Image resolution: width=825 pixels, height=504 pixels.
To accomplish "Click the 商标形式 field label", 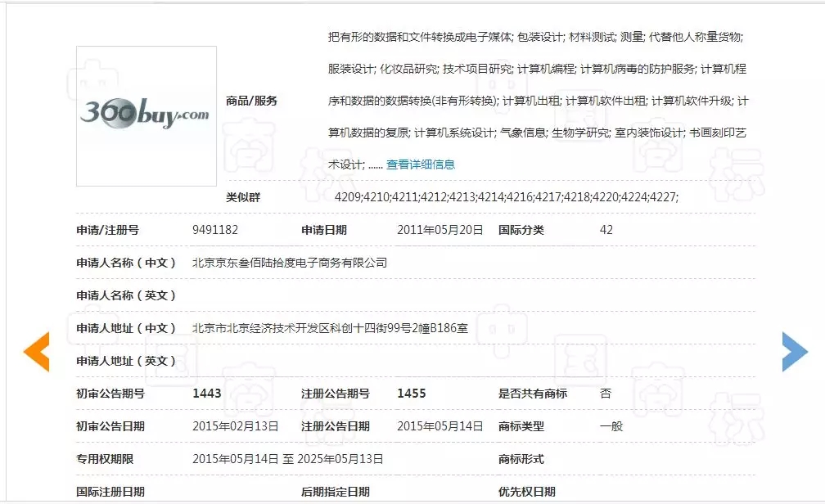I will click(521, 459).
